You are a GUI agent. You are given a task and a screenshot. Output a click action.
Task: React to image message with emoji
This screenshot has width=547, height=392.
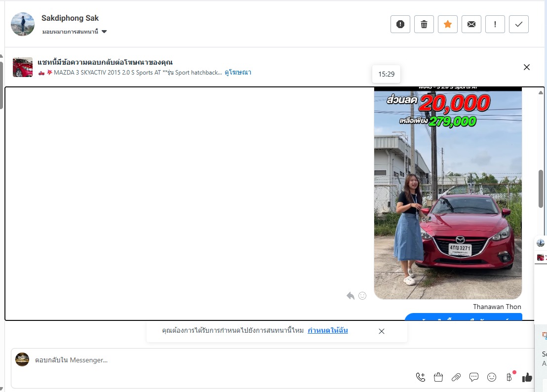[x=362, y=296]
